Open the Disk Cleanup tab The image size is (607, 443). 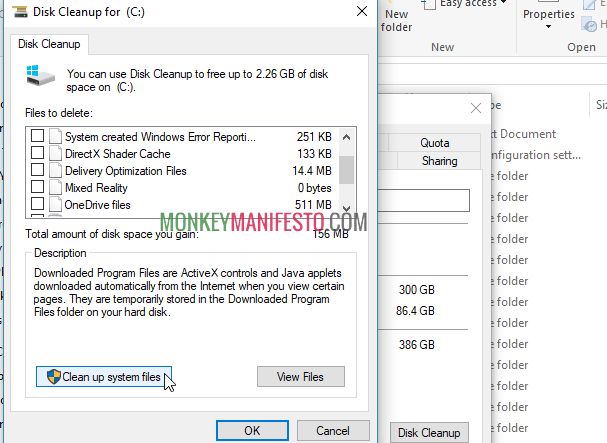tap(49, 44)
